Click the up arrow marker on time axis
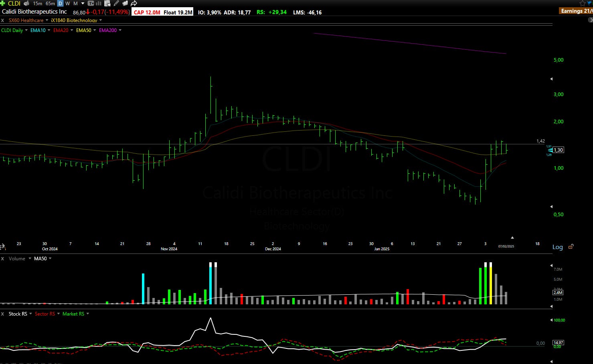 (x=512, y=237)
